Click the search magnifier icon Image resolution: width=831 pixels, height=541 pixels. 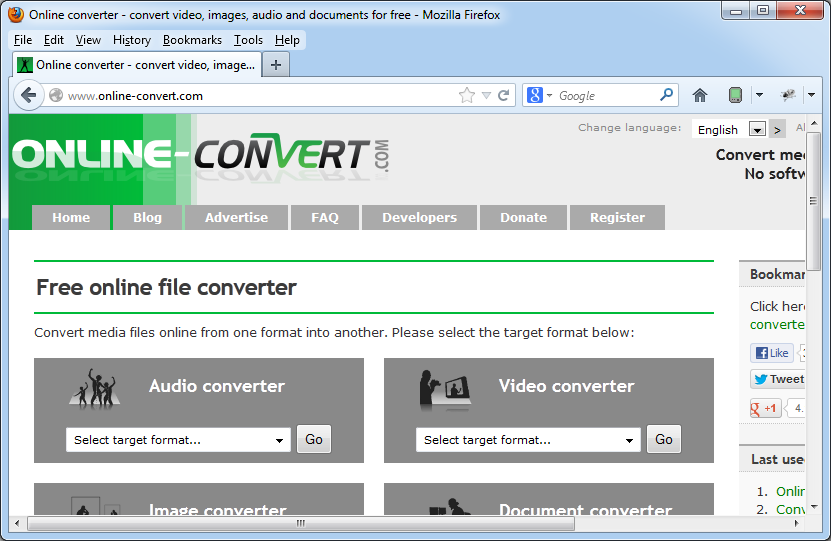pyautogui.click(x=666, y=95)
